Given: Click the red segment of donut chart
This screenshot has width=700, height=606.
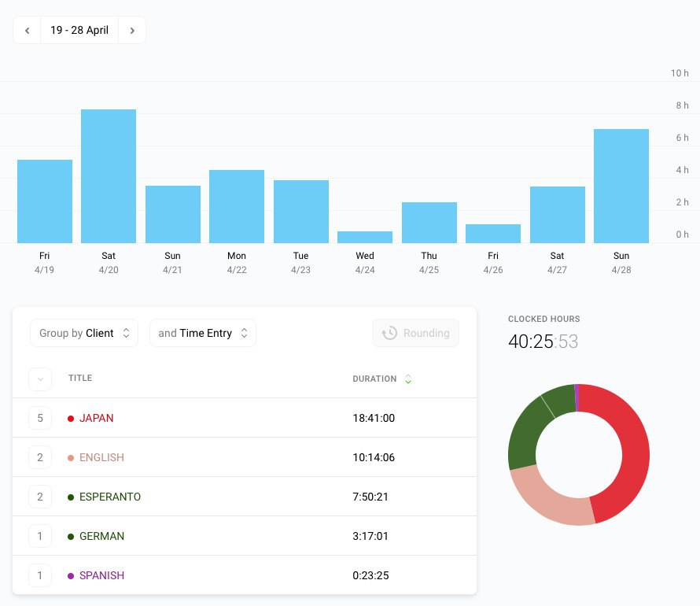Looking at the screenshot, I should tap(634, 451).
